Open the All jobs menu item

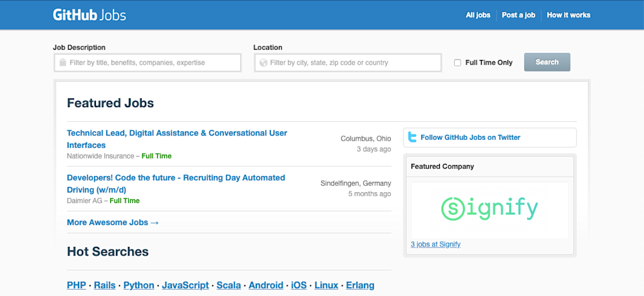pos(478,15)
